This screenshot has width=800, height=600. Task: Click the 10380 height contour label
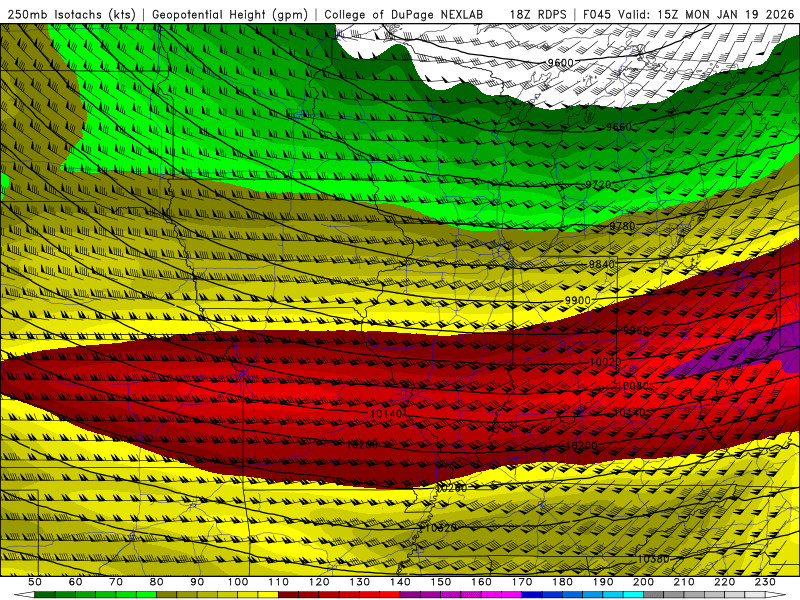tap(653, 559)
